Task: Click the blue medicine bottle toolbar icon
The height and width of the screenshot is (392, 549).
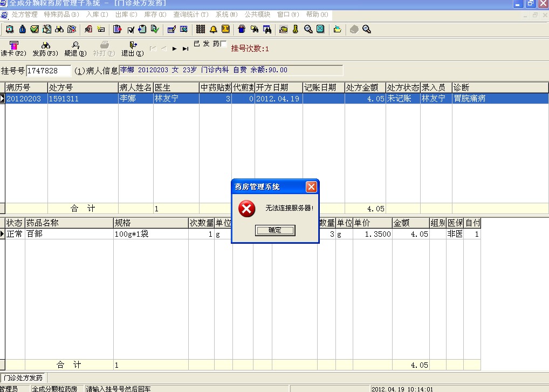Action: click(x=23, y=30)
